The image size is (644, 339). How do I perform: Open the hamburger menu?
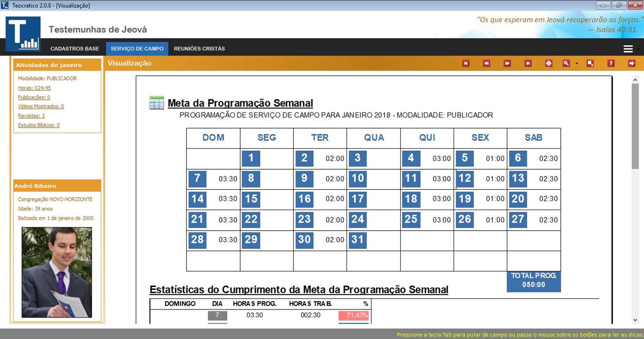[x=628, y=49]
